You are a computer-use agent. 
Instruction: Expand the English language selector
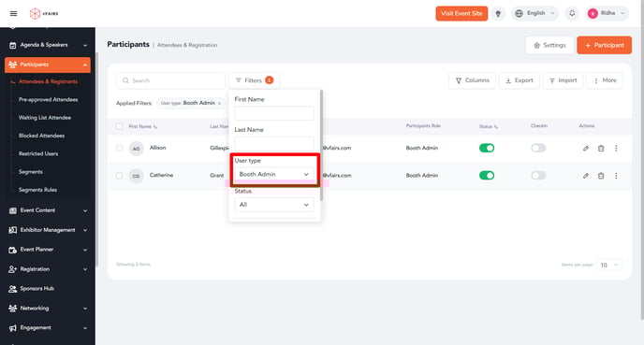coord(534,13)
